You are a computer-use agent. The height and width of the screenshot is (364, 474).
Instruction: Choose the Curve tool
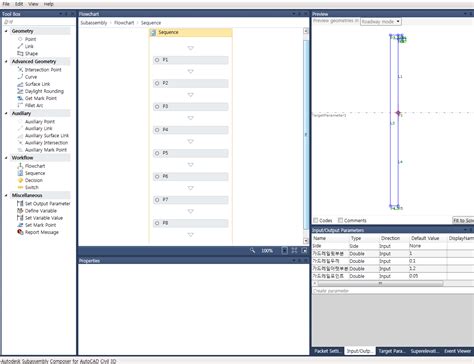(31, 77)
